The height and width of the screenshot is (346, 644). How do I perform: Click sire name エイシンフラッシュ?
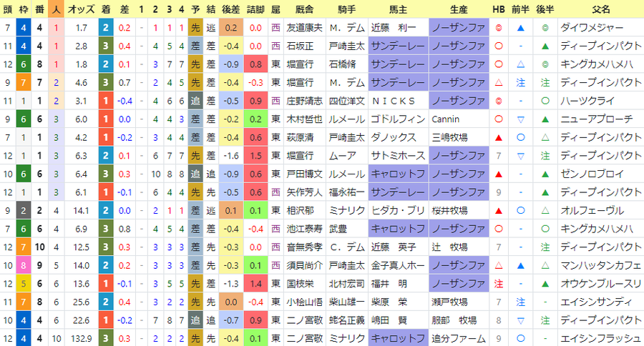(x=601, y=339)
